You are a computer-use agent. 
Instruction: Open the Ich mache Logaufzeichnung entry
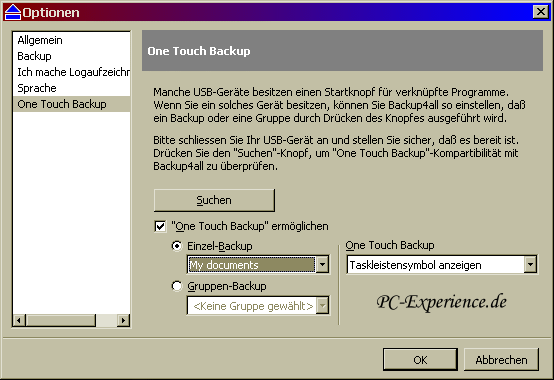click(73, 72)
